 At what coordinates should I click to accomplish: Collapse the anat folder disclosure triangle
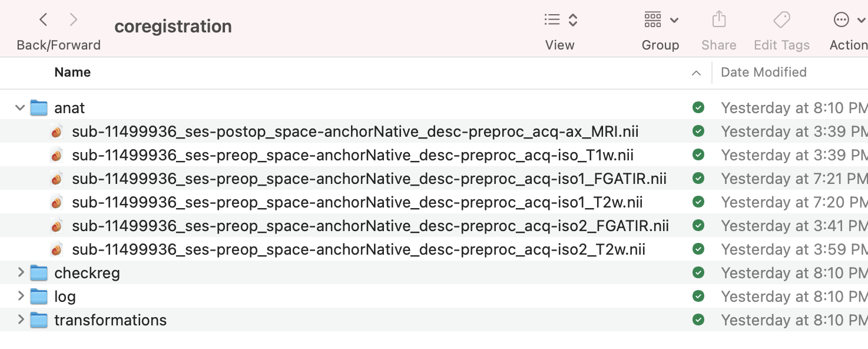tap(19, 107)
